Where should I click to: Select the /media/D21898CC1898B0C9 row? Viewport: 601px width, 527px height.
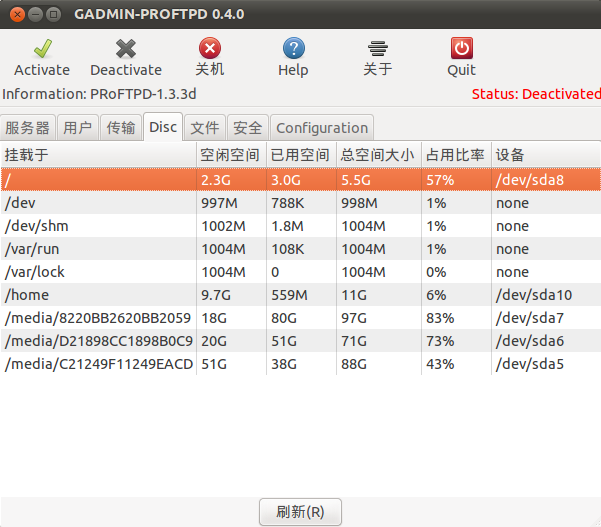(x=300, y=341)
